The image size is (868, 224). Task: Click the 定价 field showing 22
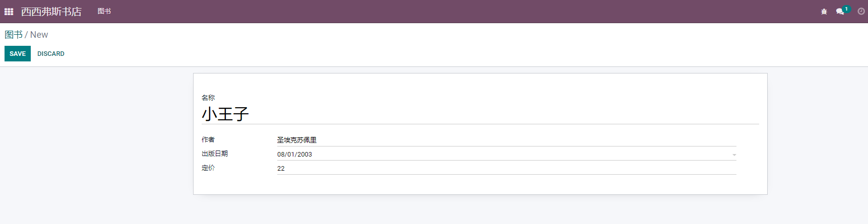(x=507, y=168)
